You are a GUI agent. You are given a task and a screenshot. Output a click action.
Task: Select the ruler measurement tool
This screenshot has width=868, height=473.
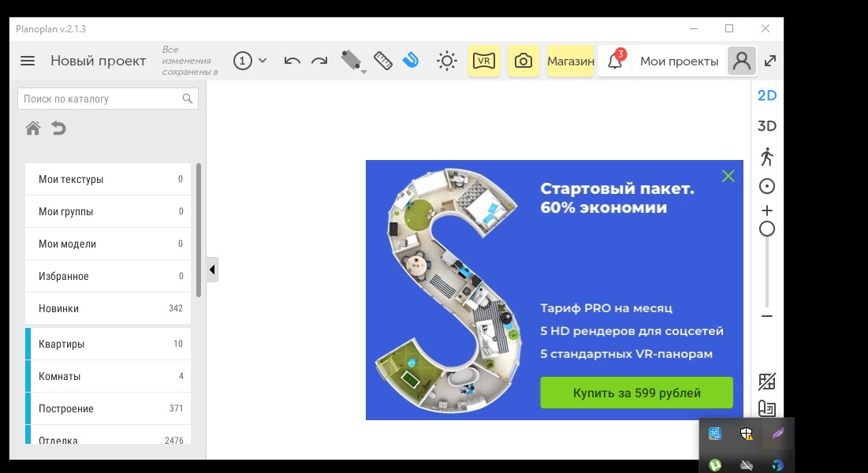coord(383,61)
